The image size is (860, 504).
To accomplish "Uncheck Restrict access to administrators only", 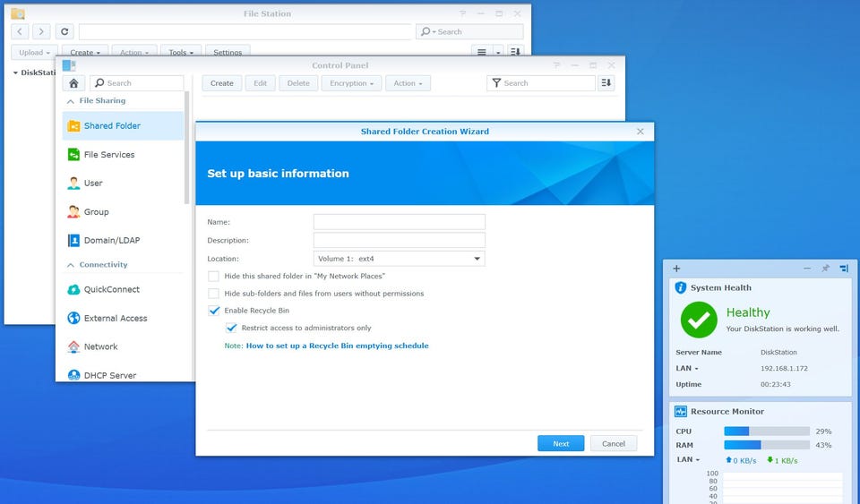I will (x=231, y=329).
